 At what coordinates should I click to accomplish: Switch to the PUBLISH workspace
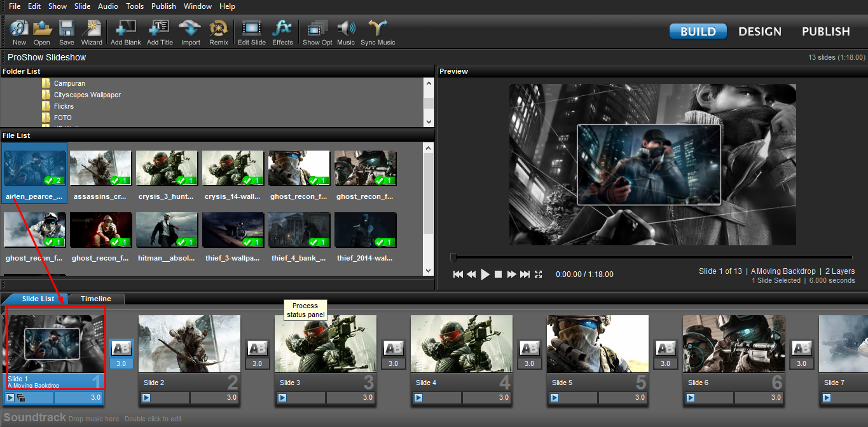coord(826,31)
